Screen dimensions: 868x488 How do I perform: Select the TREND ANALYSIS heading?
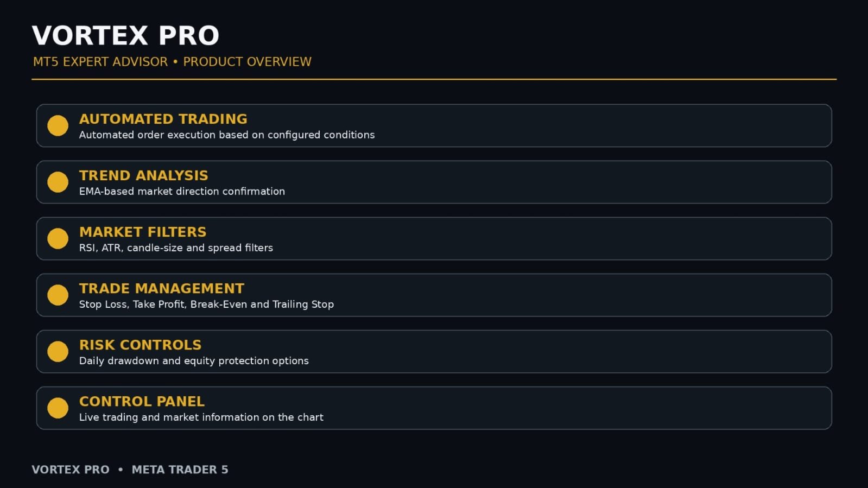click(x=144, y=175)
